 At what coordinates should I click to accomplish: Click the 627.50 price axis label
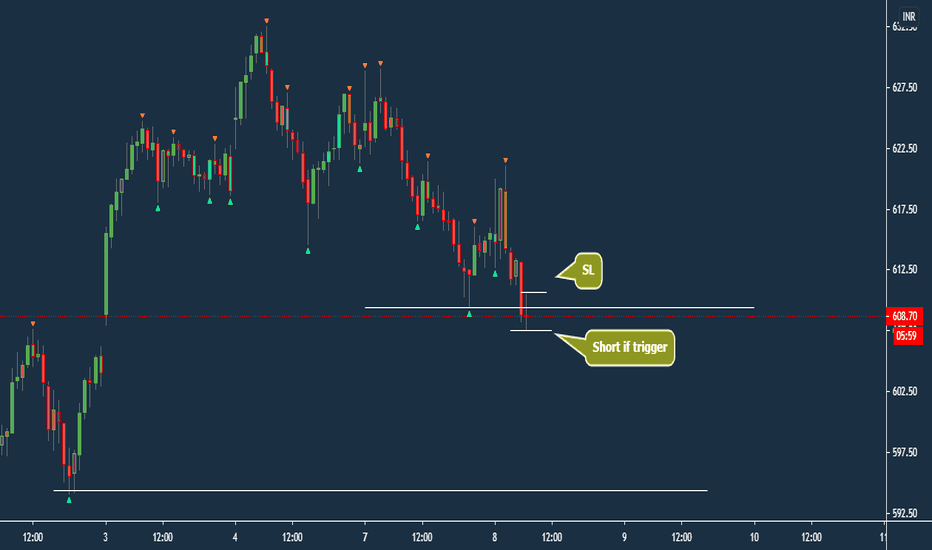pos(904,87)
